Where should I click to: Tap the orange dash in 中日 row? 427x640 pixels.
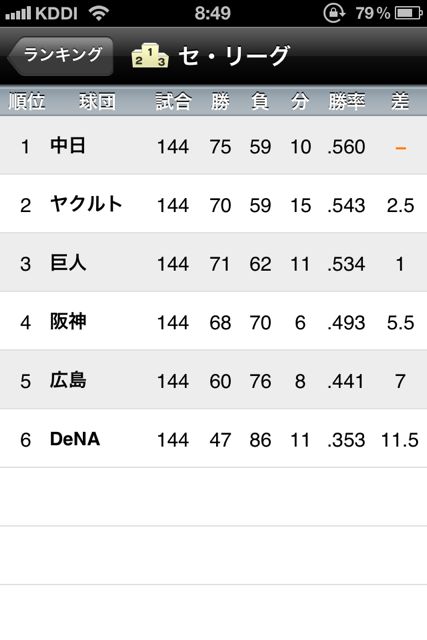point(401,148)
